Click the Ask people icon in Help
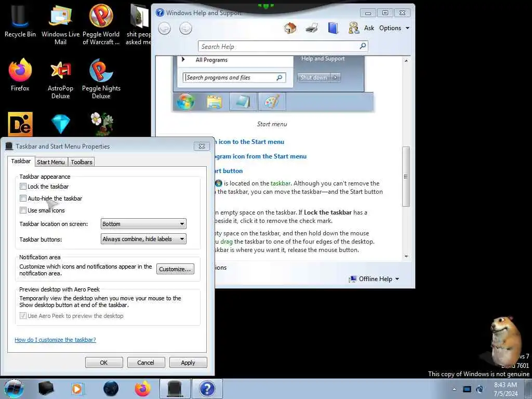The image size is (532, 399). pos(353,28)
